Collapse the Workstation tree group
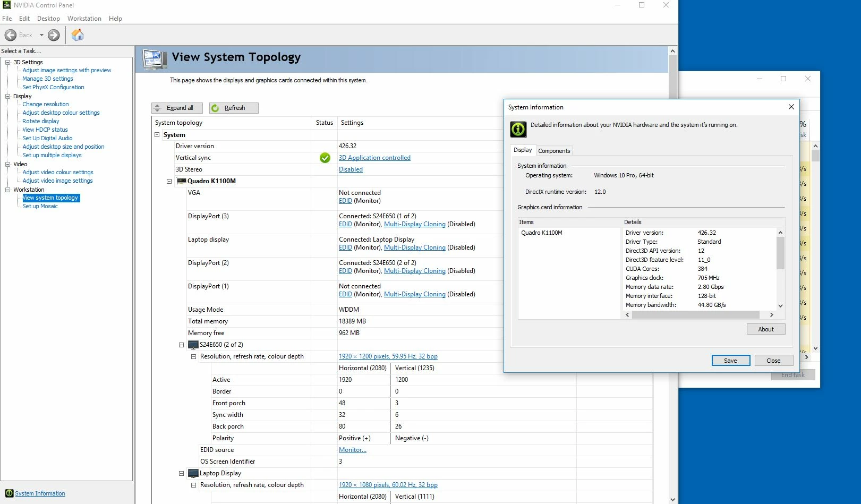861x504 pixels. [x=8, y=190]
